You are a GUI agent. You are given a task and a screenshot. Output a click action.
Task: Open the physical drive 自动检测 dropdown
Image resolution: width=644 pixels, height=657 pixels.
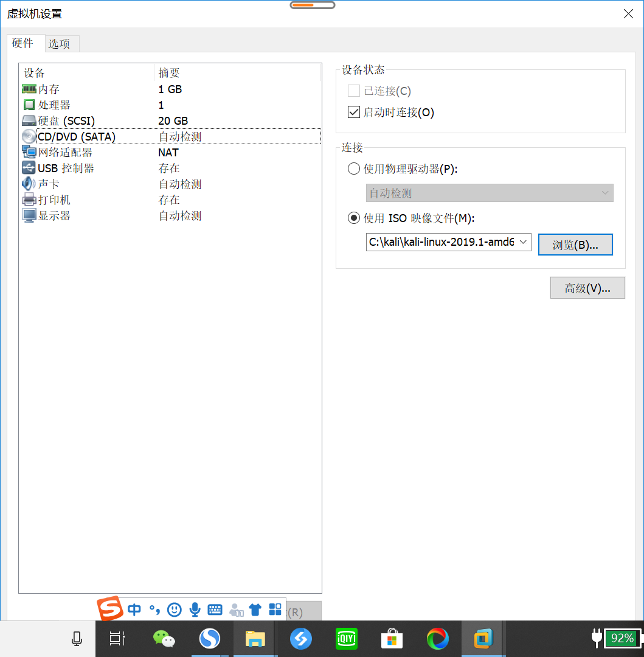pyautogui.click(x=490, y=193)
